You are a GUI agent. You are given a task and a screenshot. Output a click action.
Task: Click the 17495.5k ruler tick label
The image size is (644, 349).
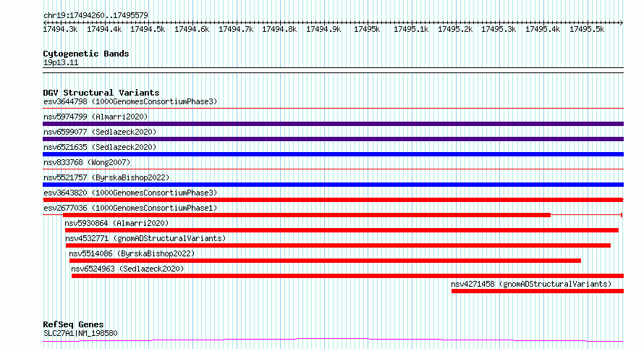click(587, 29)
